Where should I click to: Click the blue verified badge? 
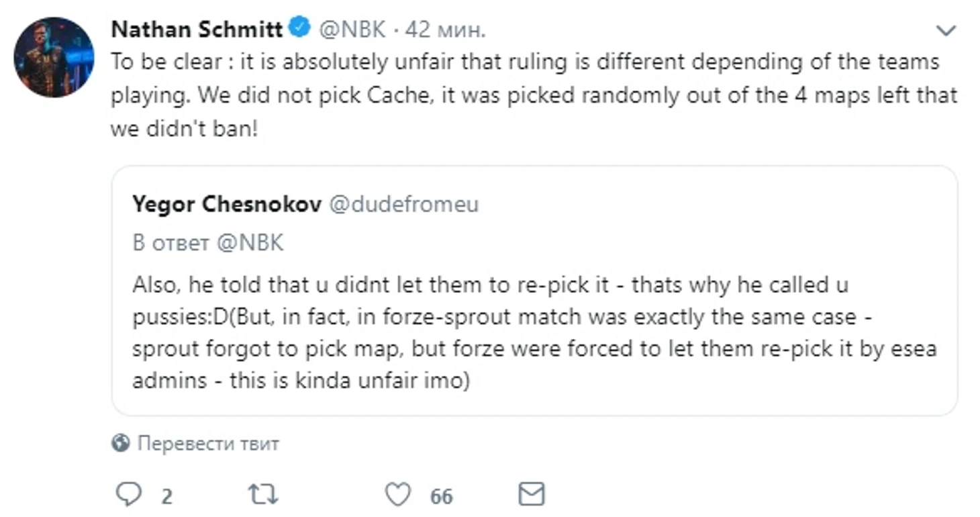tap(299, 28)
